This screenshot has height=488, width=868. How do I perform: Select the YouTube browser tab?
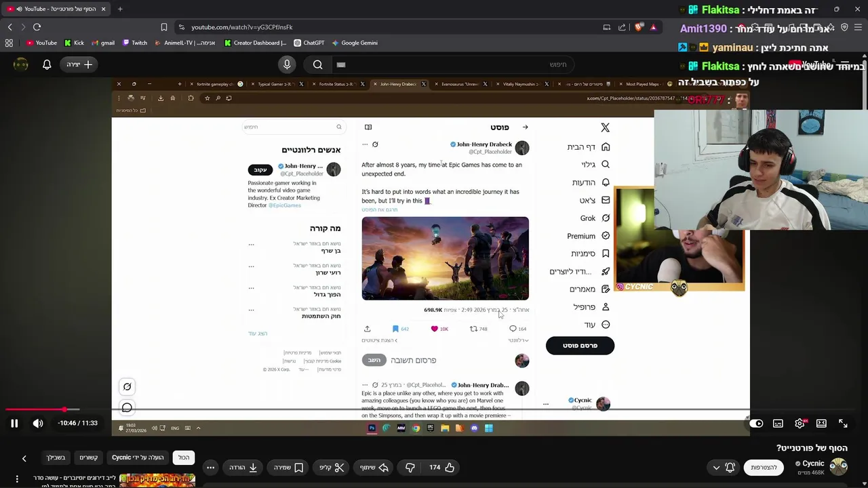pos(56,9)
